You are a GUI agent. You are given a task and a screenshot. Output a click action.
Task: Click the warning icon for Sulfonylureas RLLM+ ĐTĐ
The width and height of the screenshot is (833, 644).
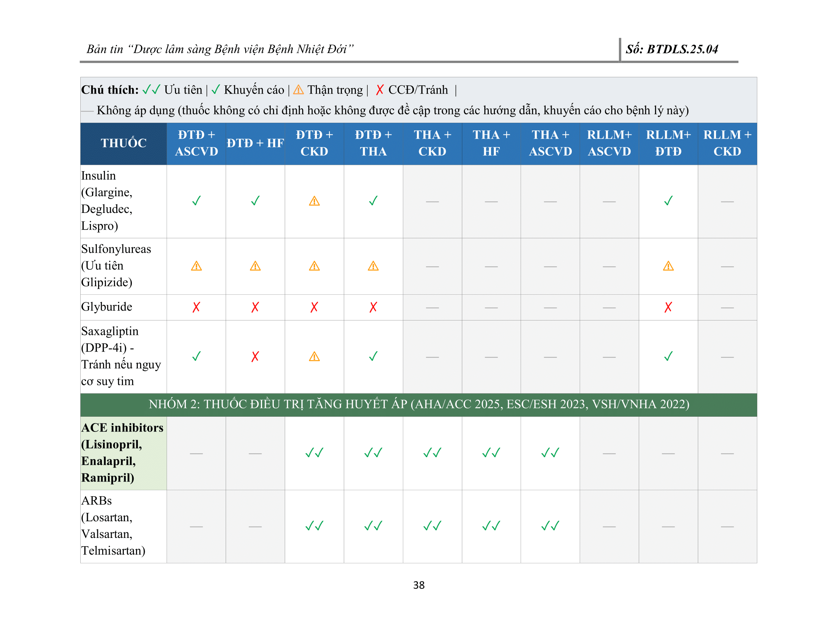click(x=668, y=266)
